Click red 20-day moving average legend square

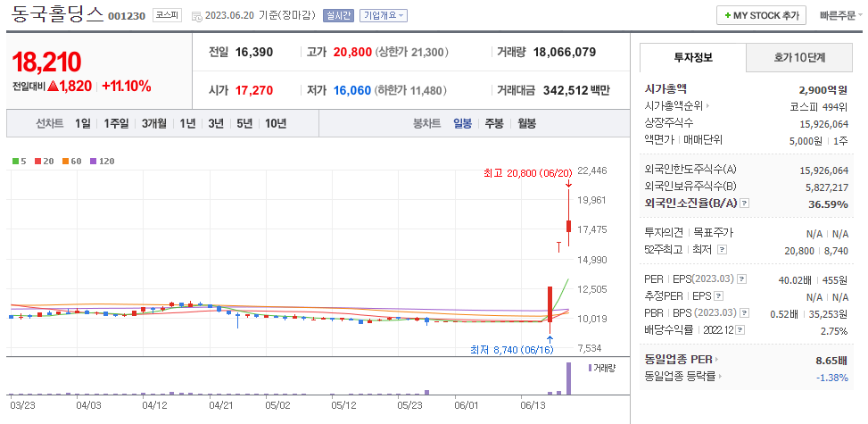[x=37, y=162]
